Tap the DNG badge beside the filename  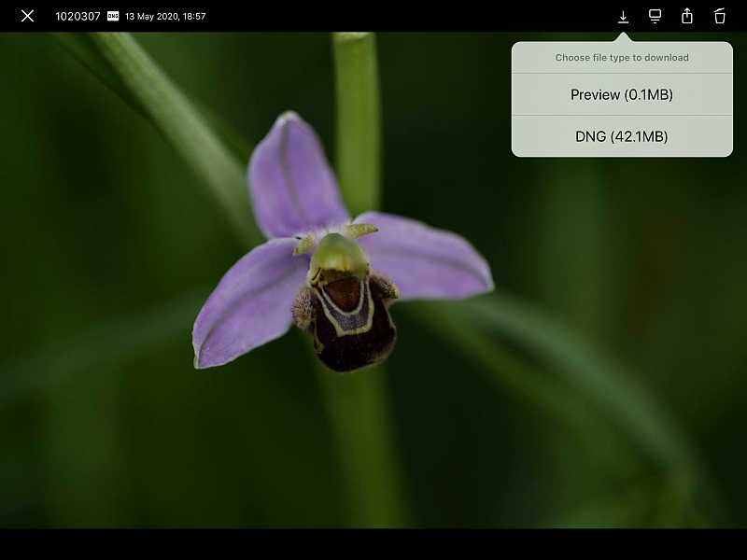(x=113, y=16)
